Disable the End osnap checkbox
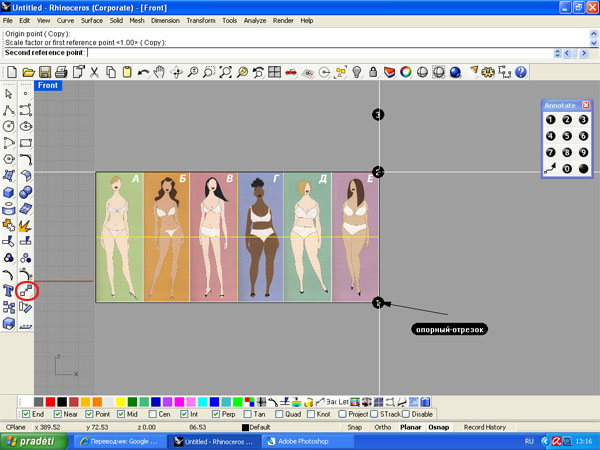 click(x=26, y=414)
